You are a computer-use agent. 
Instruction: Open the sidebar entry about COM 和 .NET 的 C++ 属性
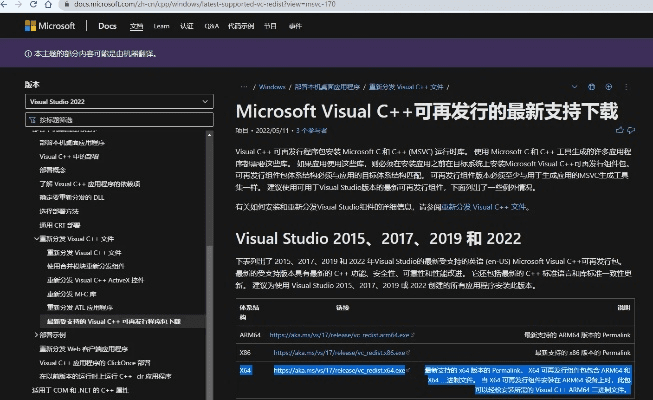[x=80, y=390]
